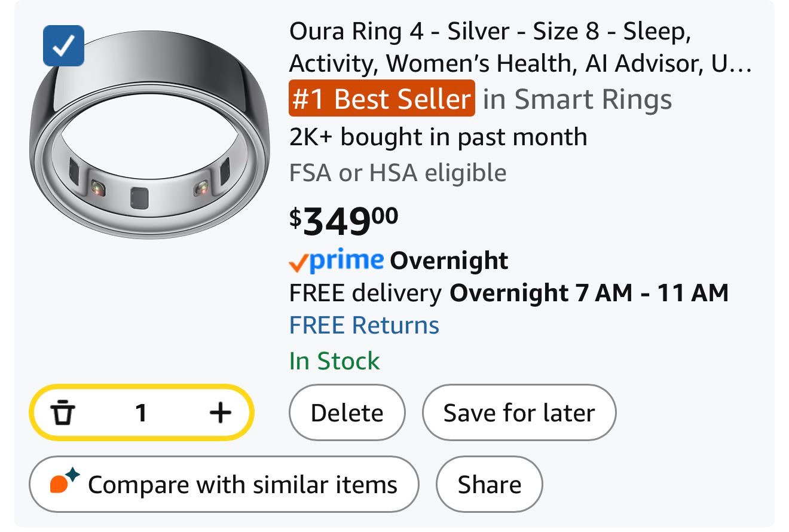Open the FREE Returns link

(364, 325)
